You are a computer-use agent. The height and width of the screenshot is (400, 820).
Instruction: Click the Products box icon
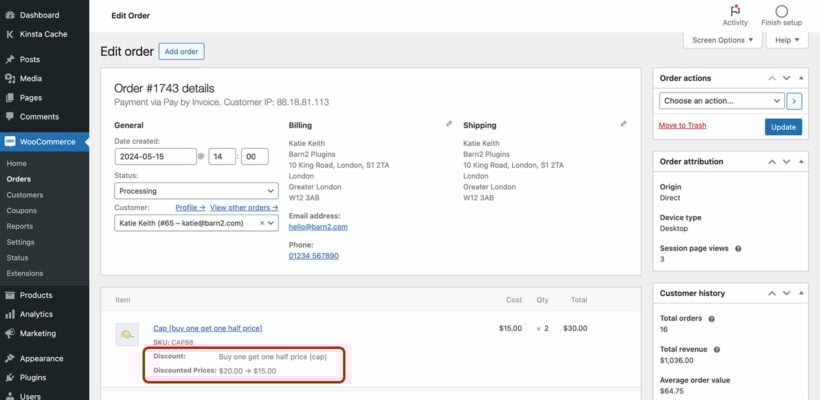coord(9,295)
